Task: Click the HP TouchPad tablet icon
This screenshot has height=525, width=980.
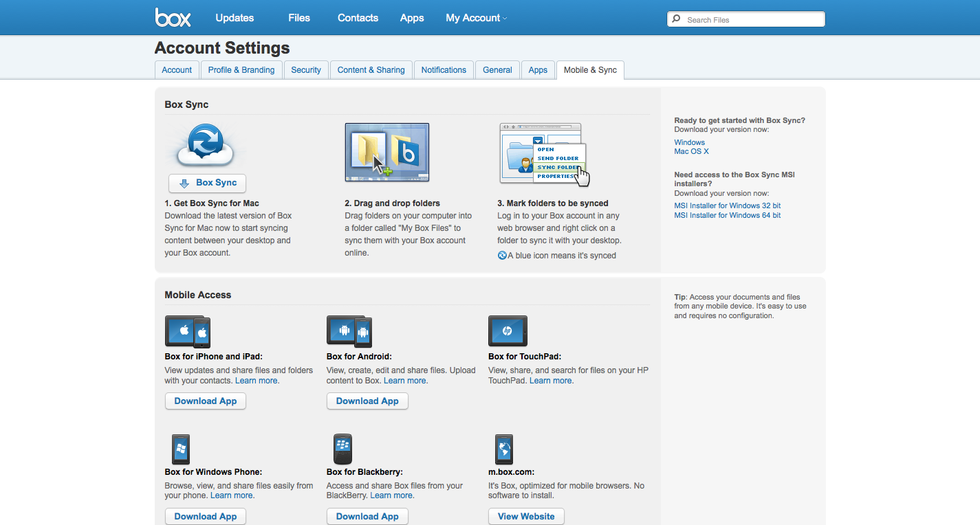Action: [x=508, y=331]
